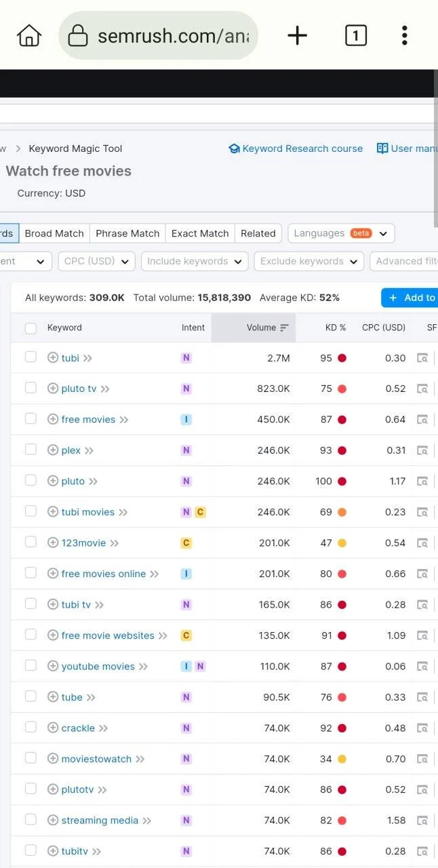Add the tubi keyword using its plus icon

pos(53,357)
